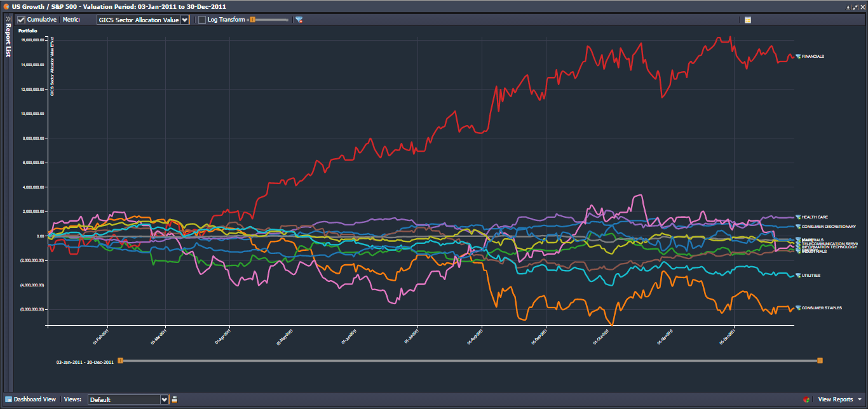Click the right handle of date range slider
Viewport: 868px width, 409px height.
pos(820,361)
